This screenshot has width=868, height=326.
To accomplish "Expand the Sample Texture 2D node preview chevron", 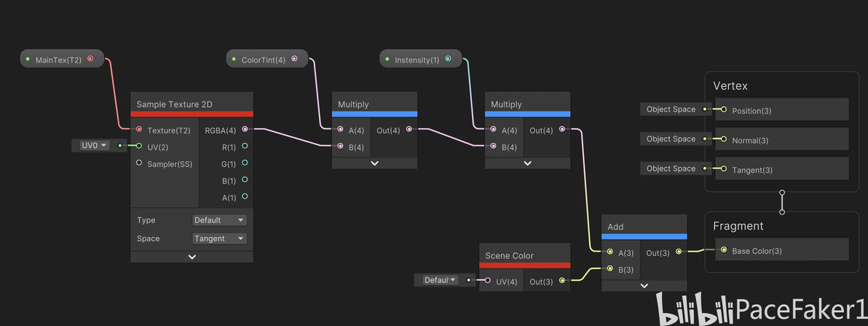I will point(192,257).
